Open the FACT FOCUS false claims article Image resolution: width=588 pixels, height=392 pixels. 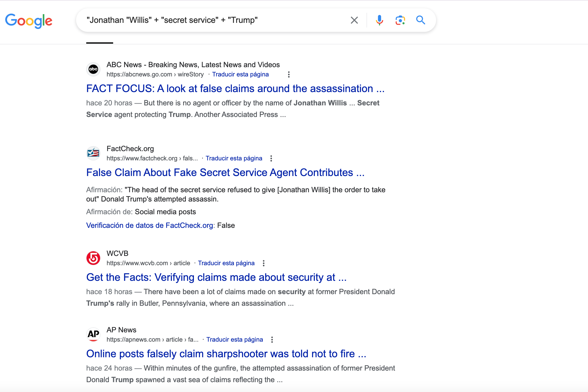pos(235,89)
